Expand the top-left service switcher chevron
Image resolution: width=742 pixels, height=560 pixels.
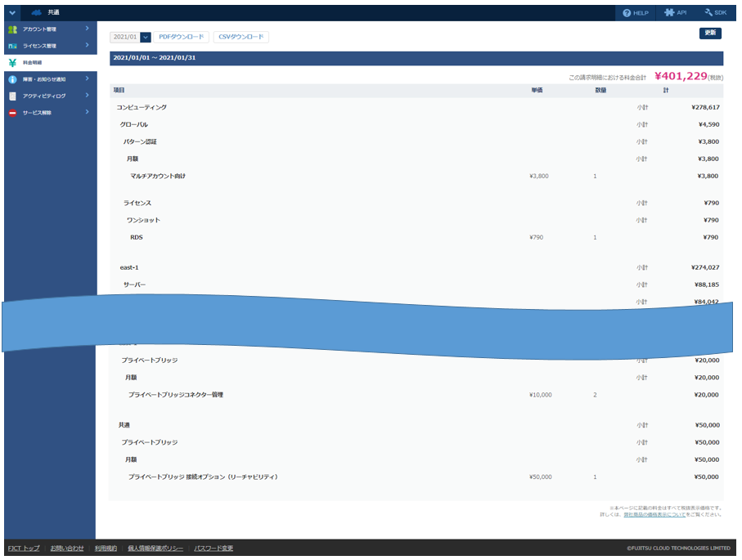(x=12, y=13)
